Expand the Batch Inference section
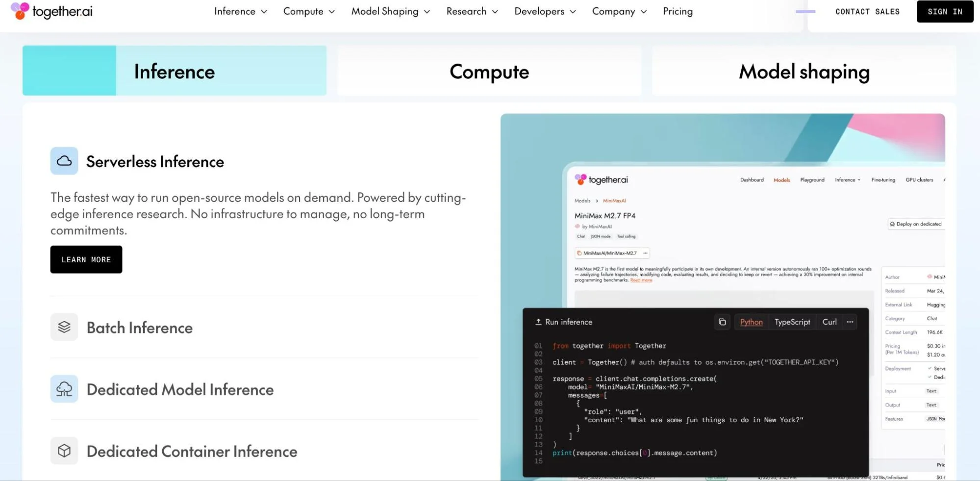980x481 pixels. pos(264,327)
